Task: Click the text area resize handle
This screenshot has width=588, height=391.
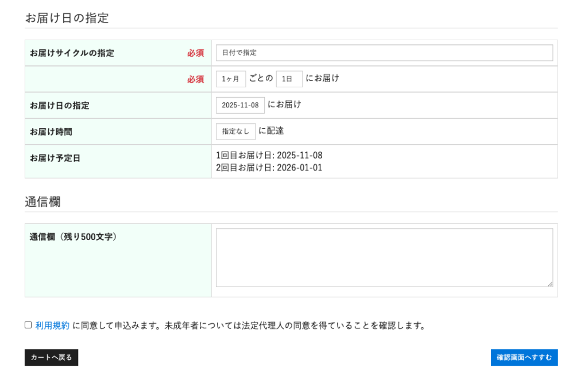Action: [550, 284]
